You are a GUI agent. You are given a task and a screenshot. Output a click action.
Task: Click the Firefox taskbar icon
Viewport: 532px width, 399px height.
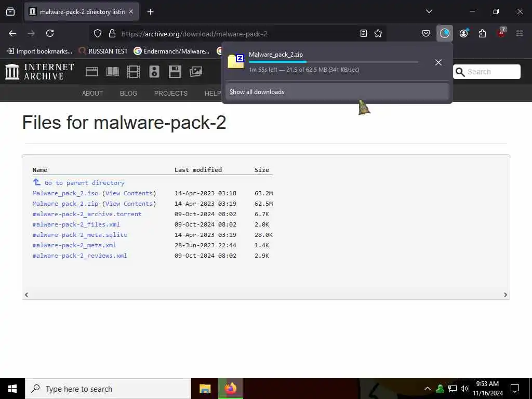click(x=231, y=389)
